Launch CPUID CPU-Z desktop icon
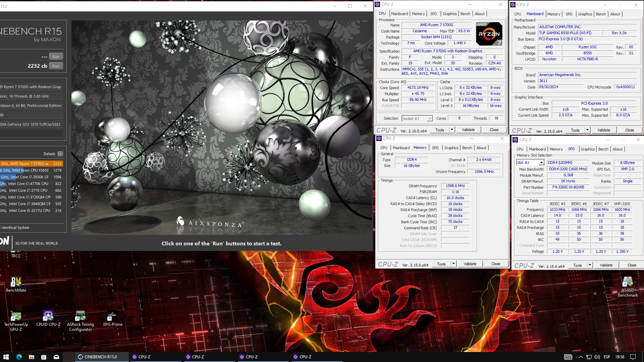Viewport: 644px width, 362px height. pos(48,318)
